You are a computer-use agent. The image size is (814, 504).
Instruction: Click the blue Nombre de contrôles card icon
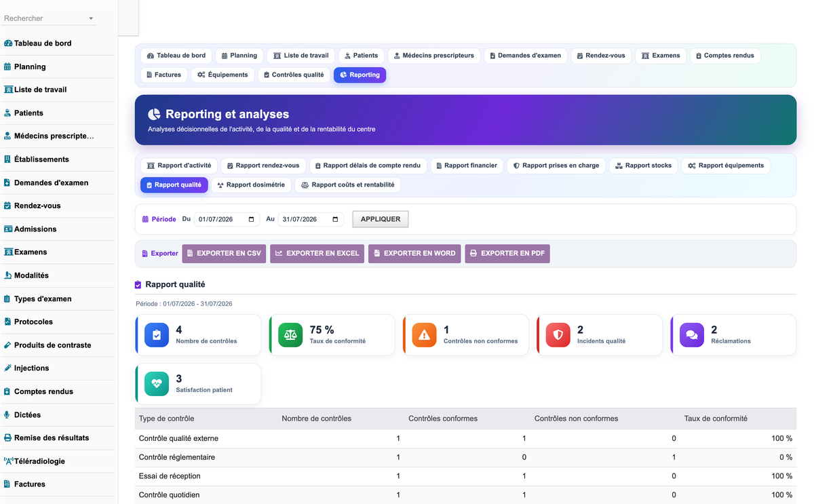(x=157, y=334)
